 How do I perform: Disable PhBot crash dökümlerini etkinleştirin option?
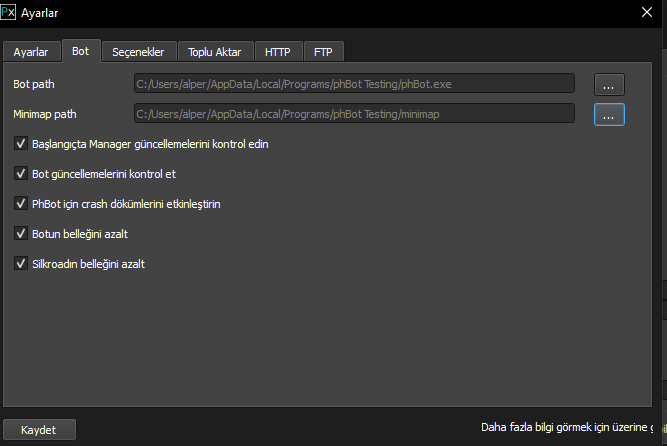(x=22, y=204)
